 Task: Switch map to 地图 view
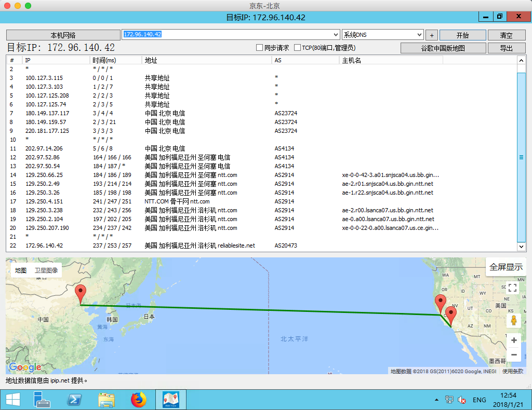pos(21,270)
